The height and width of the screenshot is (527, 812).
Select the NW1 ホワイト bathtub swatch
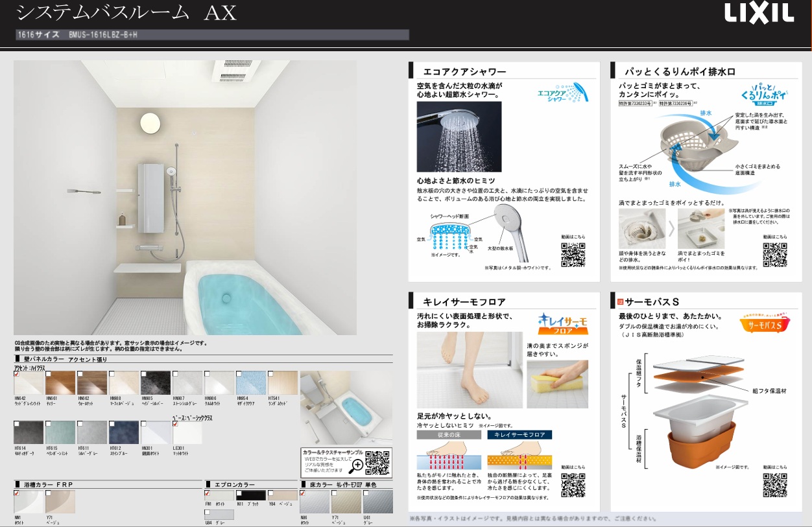29,501
